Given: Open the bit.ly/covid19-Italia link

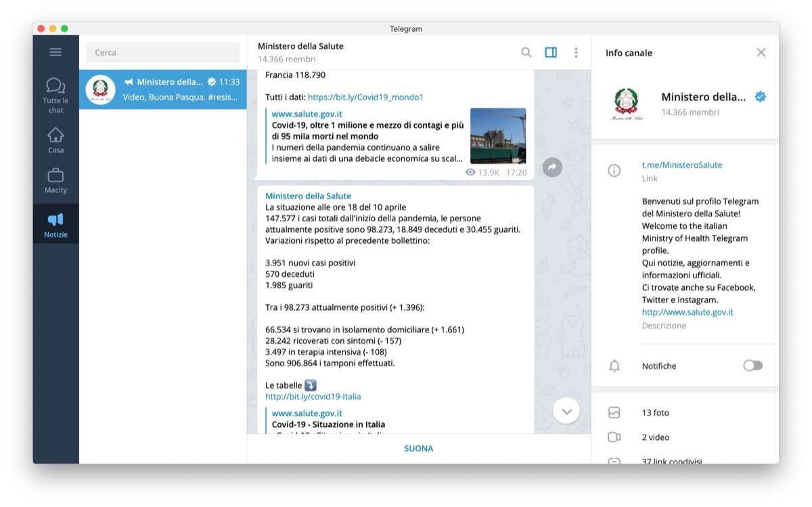Looking at the screenshot, I should coord(313,397).
